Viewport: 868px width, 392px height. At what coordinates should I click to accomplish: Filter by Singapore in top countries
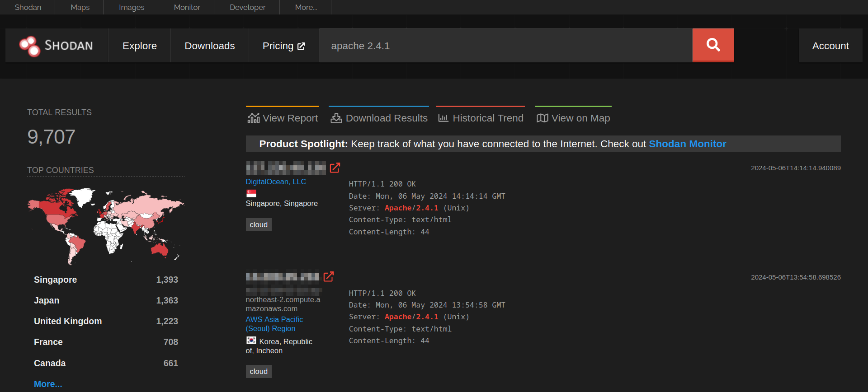click(x=55, y=280)
